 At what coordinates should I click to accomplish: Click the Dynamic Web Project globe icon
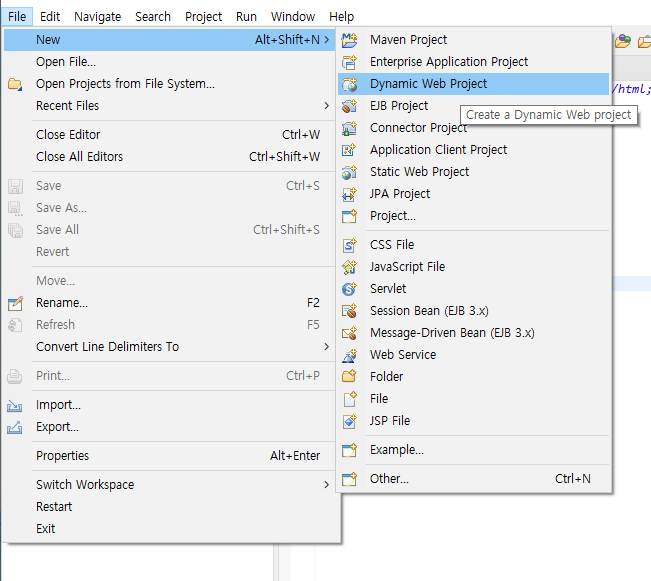[x=349, y=84]
